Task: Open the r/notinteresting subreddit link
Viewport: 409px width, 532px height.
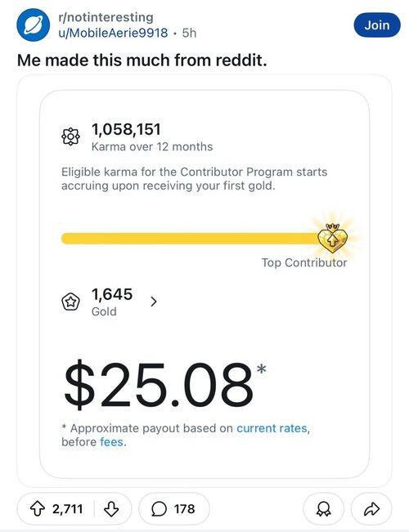Action: coord(106,17)
